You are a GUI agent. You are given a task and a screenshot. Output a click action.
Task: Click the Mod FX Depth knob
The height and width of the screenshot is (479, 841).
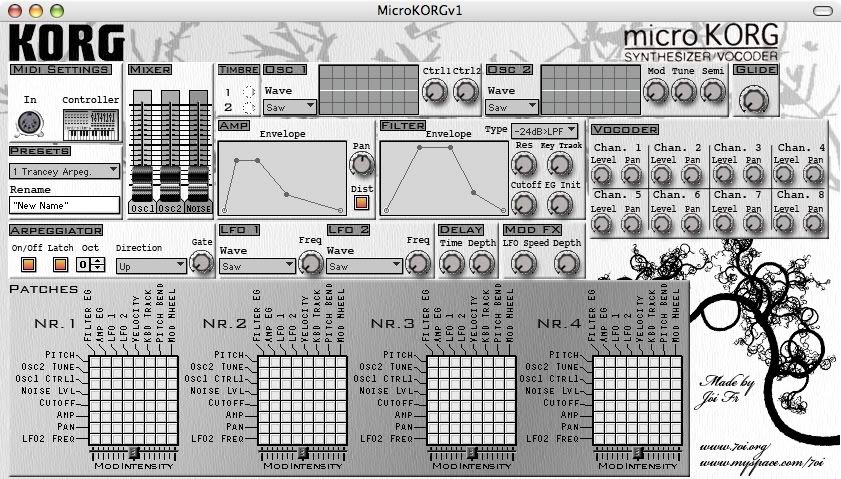[x=566, y=263]
